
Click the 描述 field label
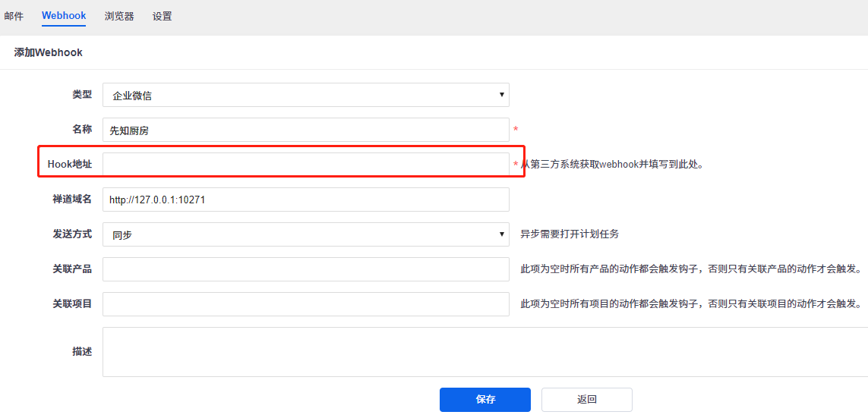pyautogui.click(x=82, y=352)
